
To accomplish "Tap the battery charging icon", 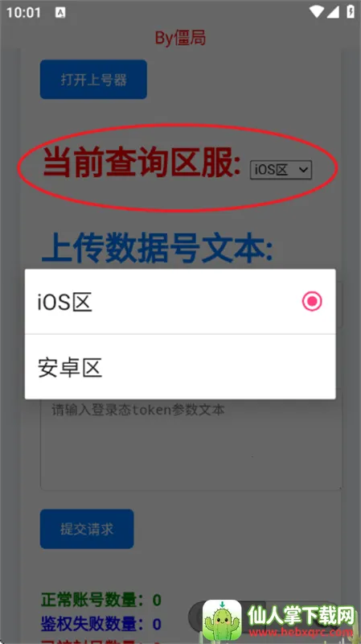I will [351, 12].
